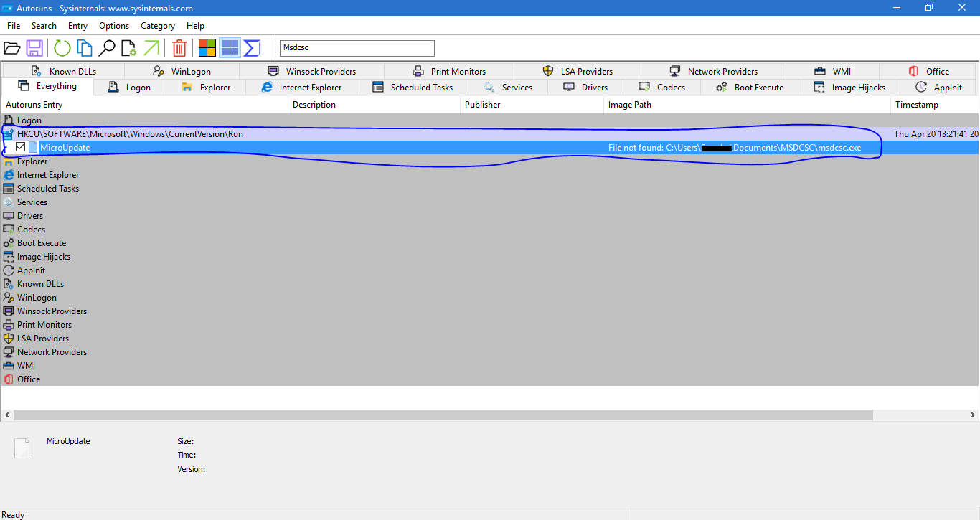Select the Drivers category row in list
Screen dimensions: 980x520
tap(490, 216)
